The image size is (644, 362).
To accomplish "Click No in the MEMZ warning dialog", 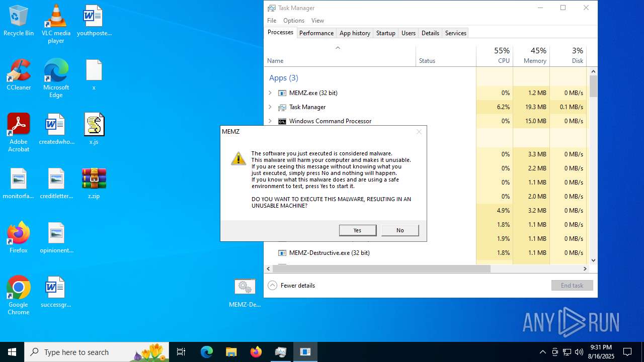I will (x=400, y=230).
